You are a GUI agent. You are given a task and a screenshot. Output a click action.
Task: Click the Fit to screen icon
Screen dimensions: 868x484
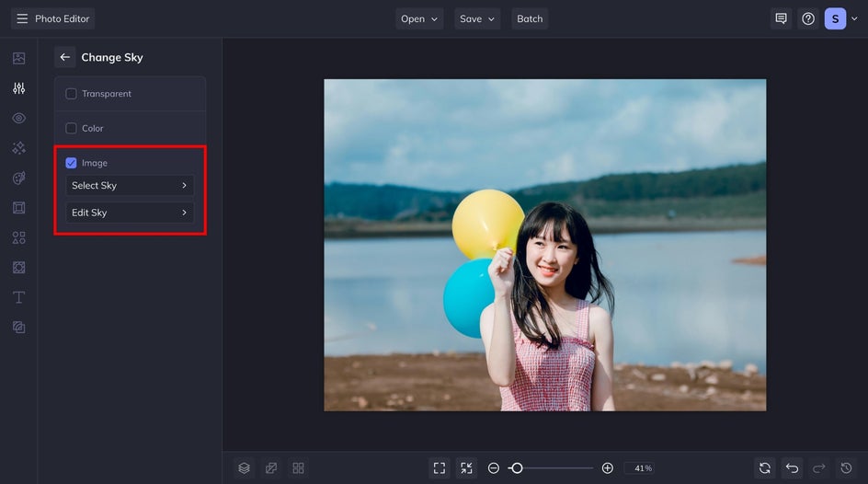[x=440, y=468]
